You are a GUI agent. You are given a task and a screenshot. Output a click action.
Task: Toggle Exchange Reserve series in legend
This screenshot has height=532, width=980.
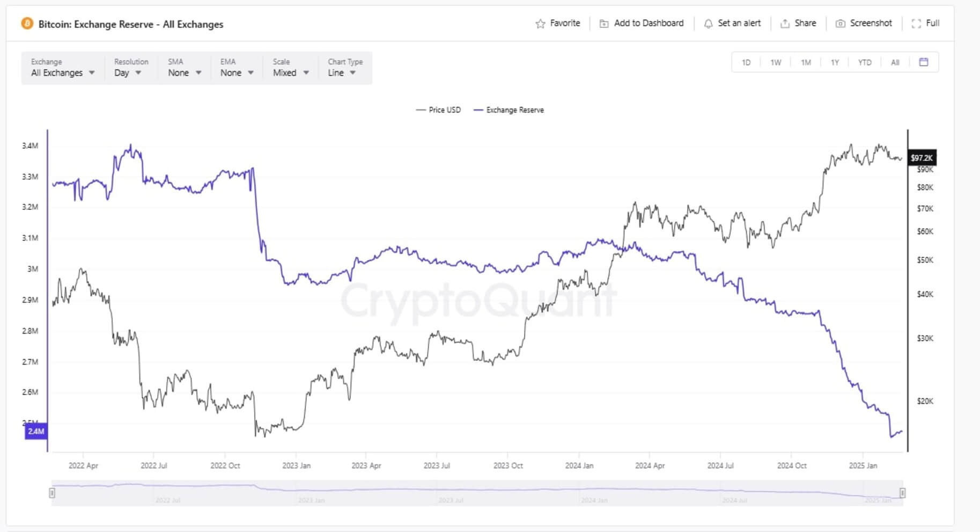(509, 110)
